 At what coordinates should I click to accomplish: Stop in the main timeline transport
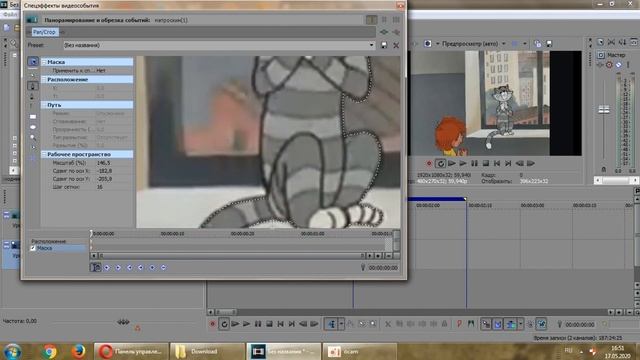click(269, 324)
